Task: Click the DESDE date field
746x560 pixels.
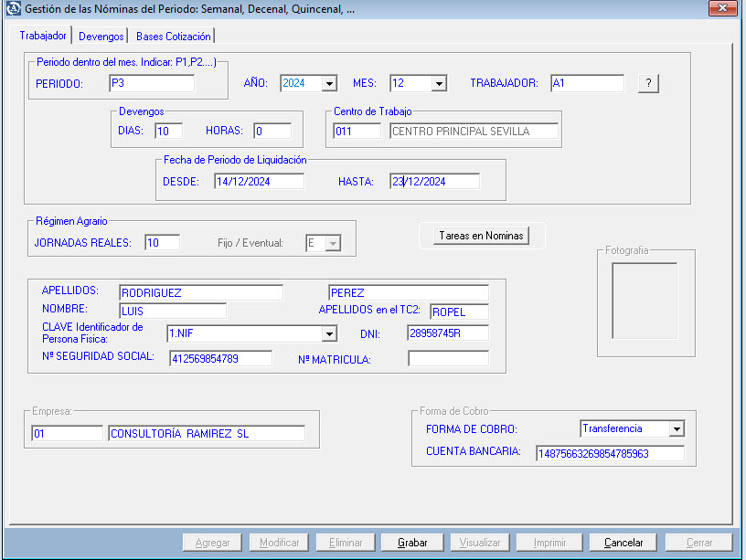Action: click(260, 181)
